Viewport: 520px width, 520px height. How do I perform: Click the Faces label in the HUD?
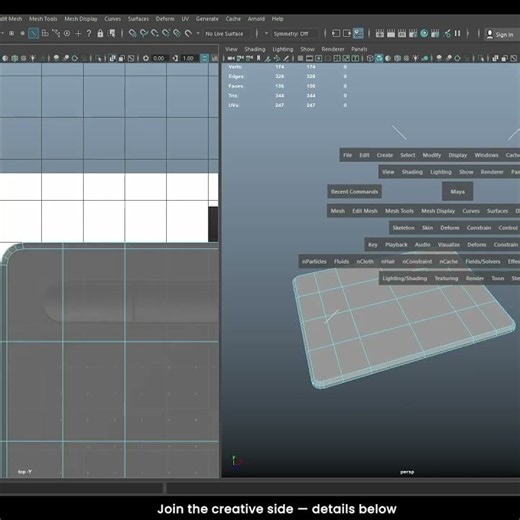[x=236, y=86]
